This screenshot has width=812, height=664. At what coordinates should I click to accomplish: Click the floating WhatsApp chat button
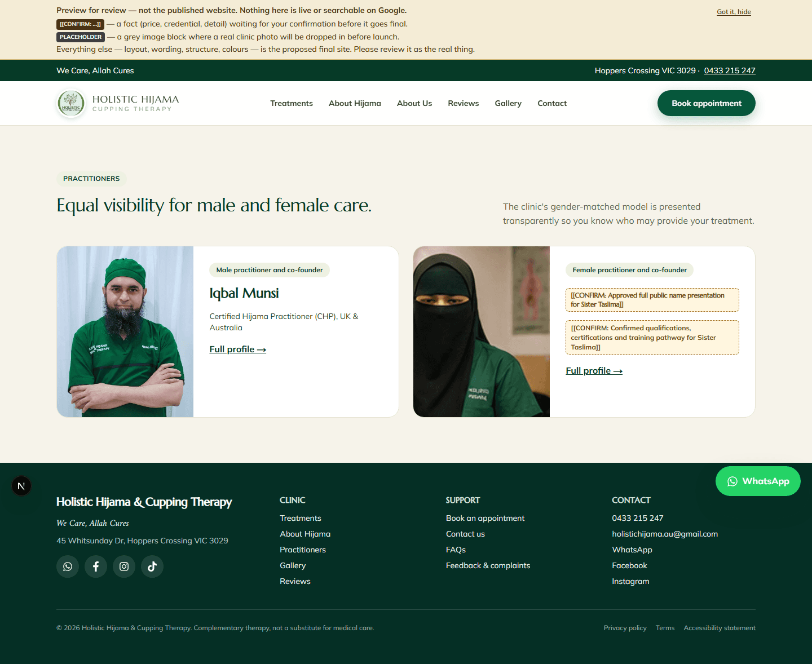758,481
